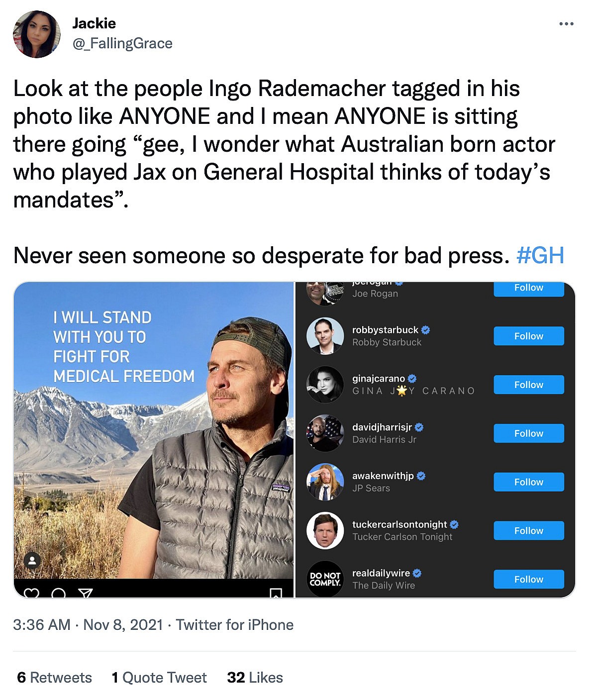
Task: View the 6 Retweets list
Action: (x=54, y=678)
